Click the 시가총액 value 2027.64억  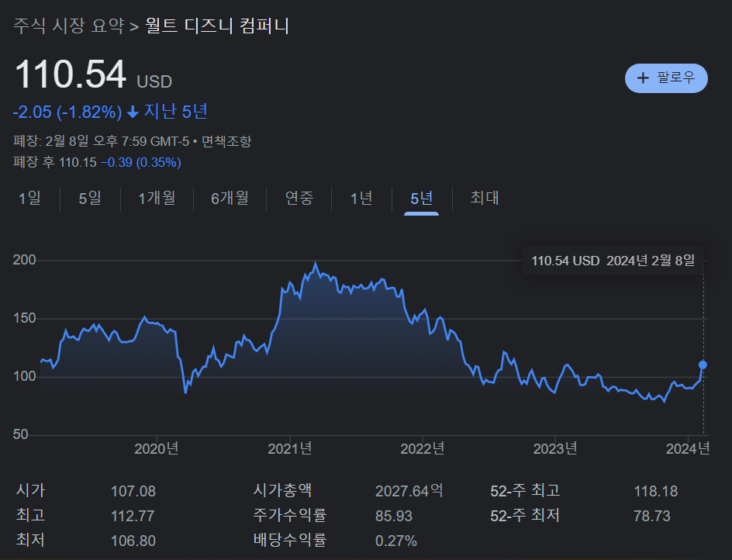409,491
